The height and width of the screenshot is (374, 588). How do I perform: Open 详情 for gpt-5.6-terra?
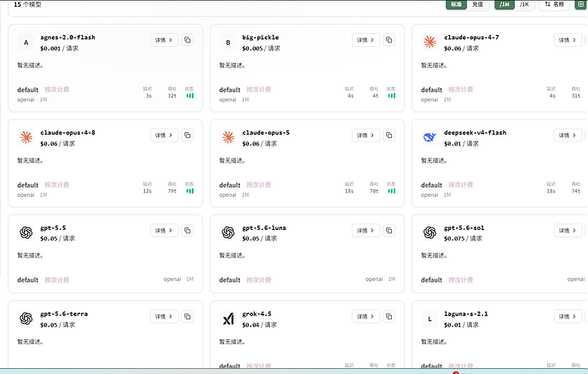[164, 316]
